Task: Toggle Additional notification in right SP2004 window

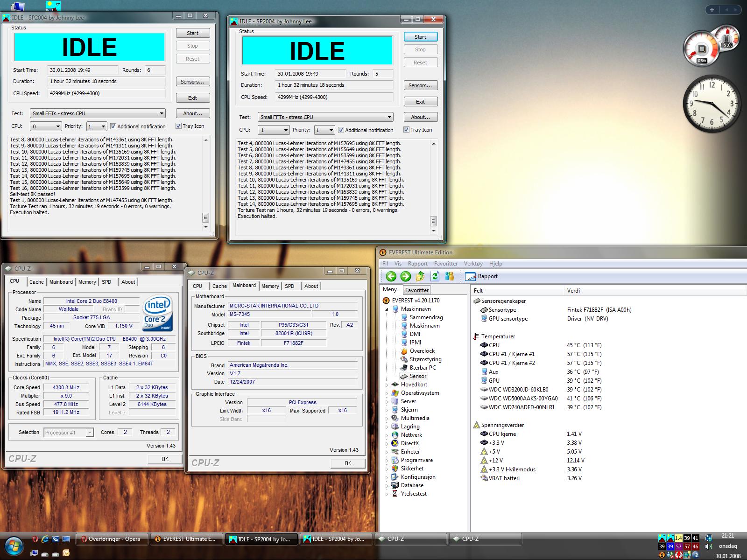Action: point(365,130)
